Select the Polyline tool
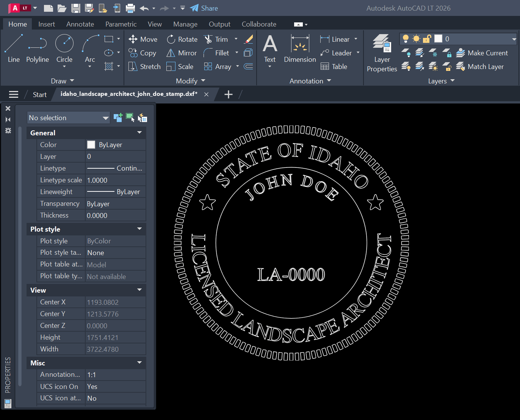 38,48
